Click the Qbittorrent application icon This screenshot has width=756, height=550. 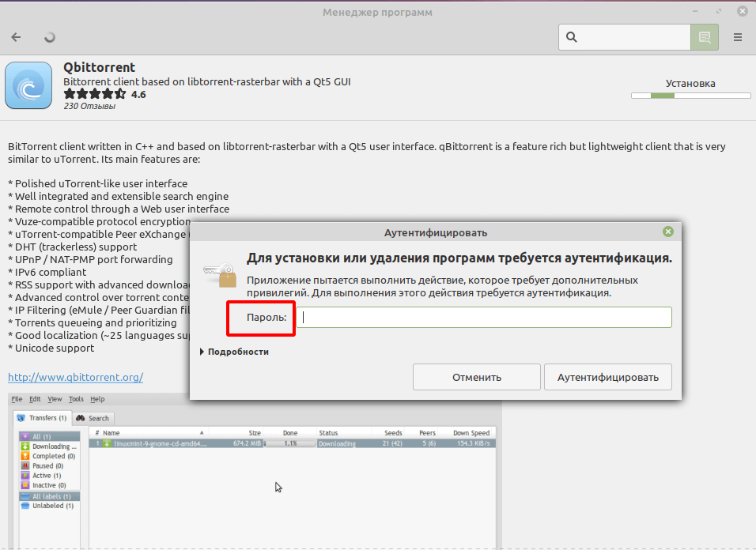[x=28, y=85]
